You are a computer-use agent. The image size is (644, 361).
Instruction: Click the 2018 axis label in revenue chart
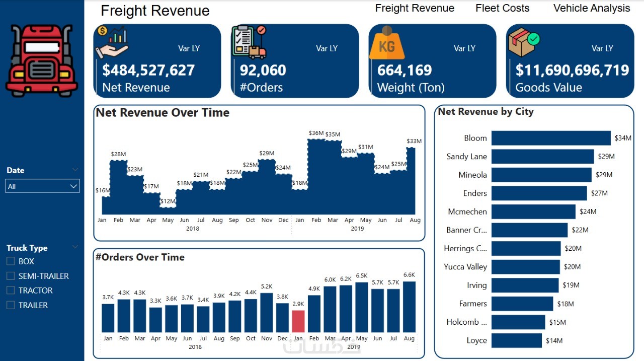[x=193, y=229]
